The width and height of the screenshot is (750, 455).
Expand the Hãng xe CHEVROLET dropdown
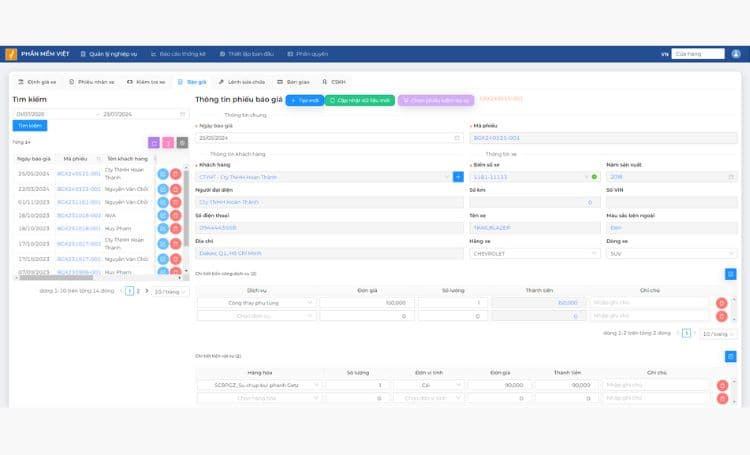[x=535, y=254]
